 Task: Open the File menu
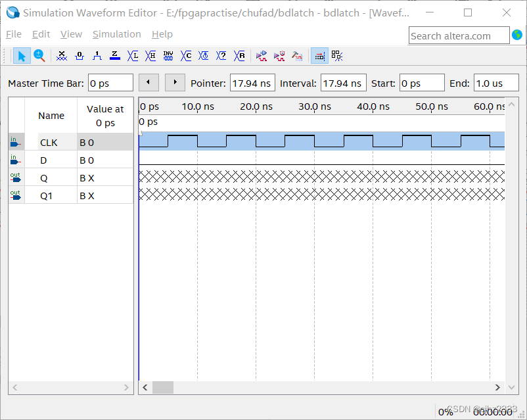coord(14,34)
